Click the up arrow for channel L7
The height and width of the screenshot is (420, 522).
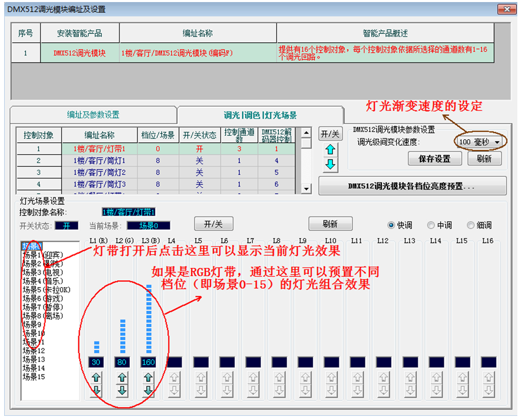pyautogui.click(x=253, y=378)
